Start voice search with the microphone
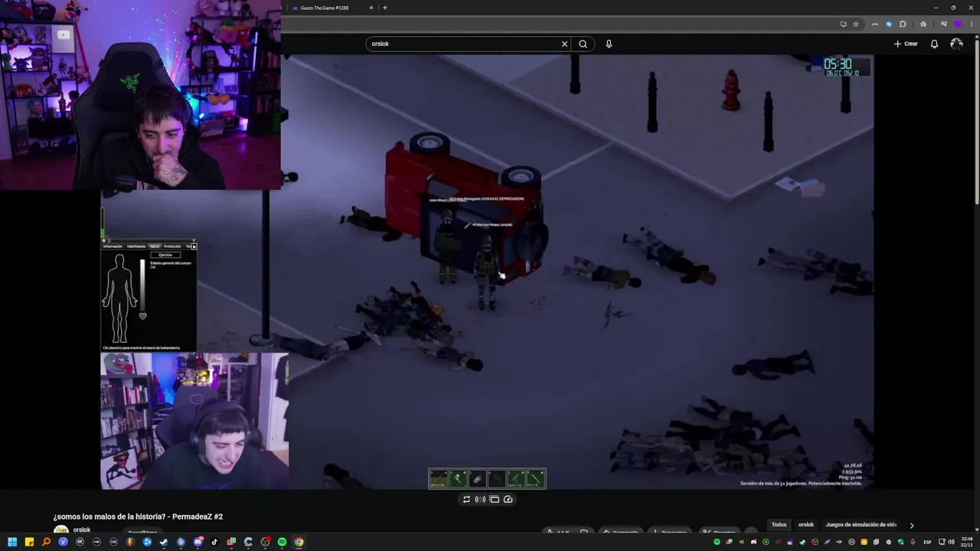This screenshot has width=980, height=551. coord(609,44)
